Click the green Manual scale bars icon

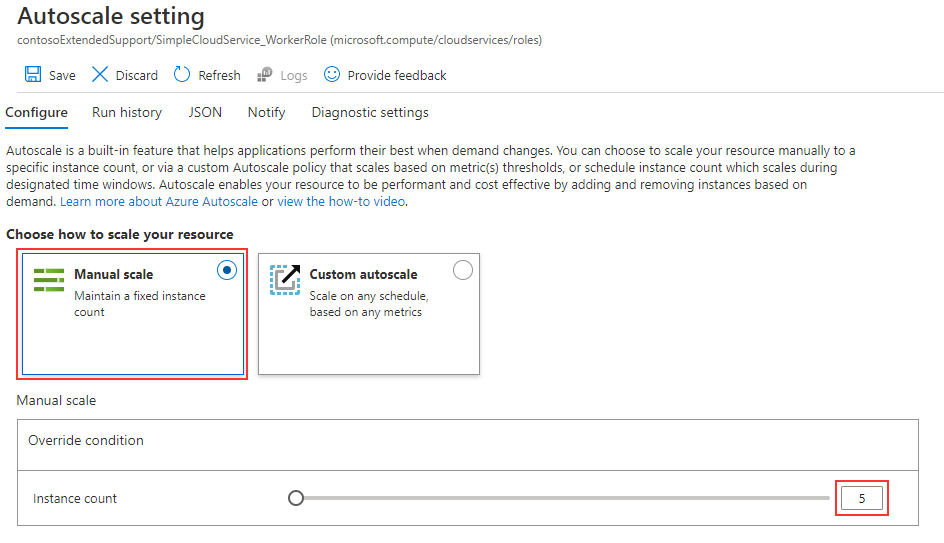click(49, 280)
